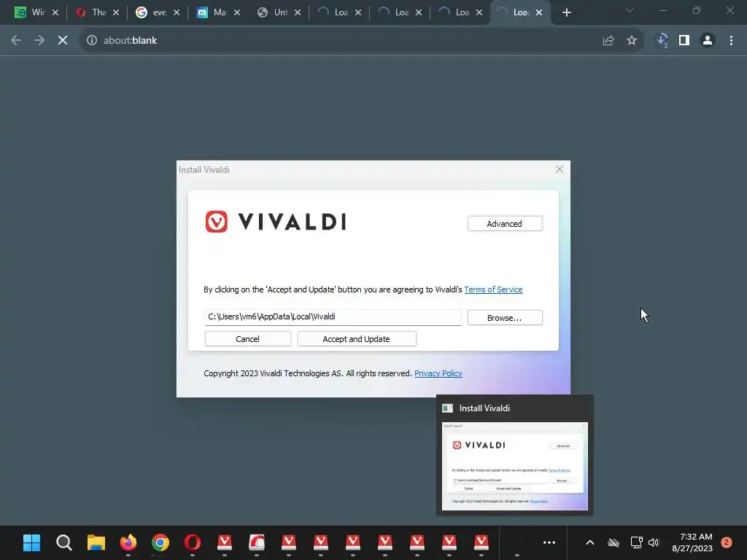Show hidden system tray icons

pos(589,542)
